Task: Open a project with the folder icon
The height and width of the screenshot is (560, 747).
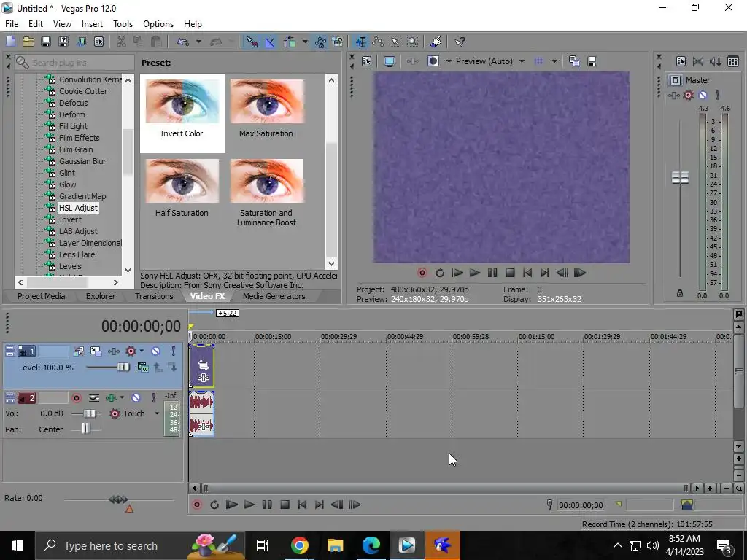Action: tap(28, 42)
